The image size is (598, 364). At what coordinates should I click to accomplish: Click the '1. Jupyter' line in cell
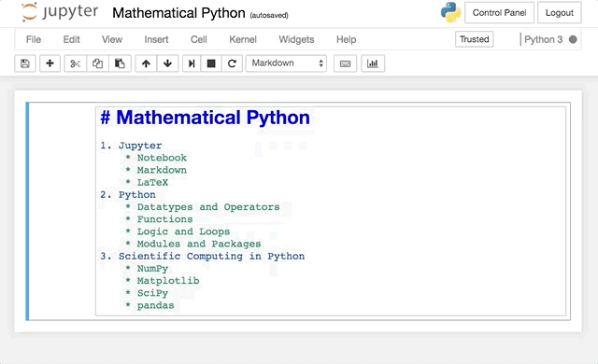click(x=131, y=146)
